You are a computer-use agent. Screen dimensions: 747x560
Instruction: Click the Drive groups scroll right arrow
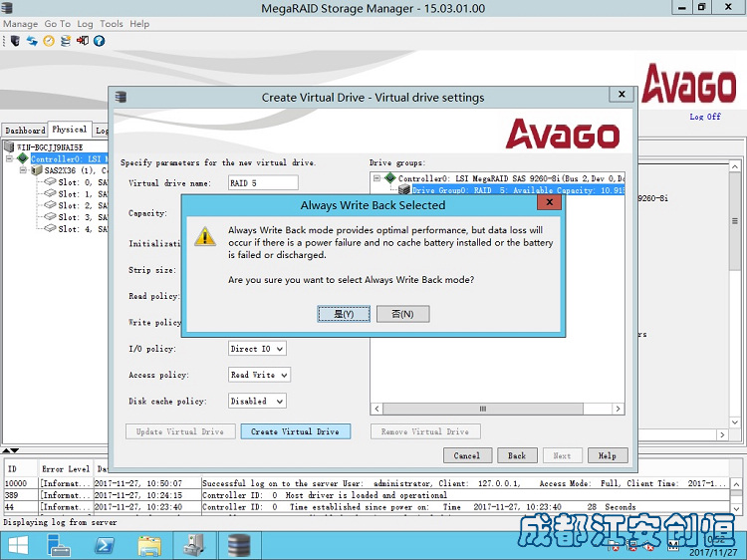[618, 409]
